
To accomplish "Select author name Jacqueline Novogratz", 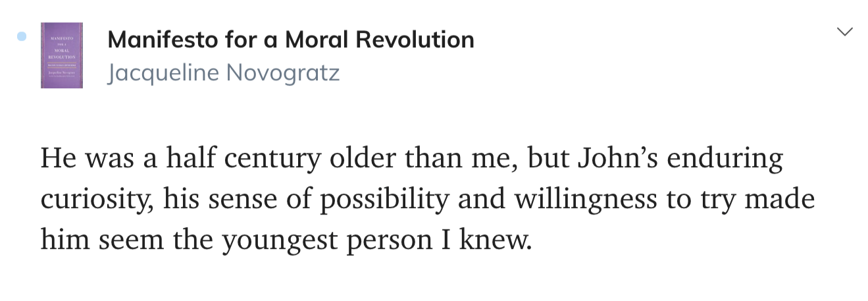I will (x=223, y=72).
